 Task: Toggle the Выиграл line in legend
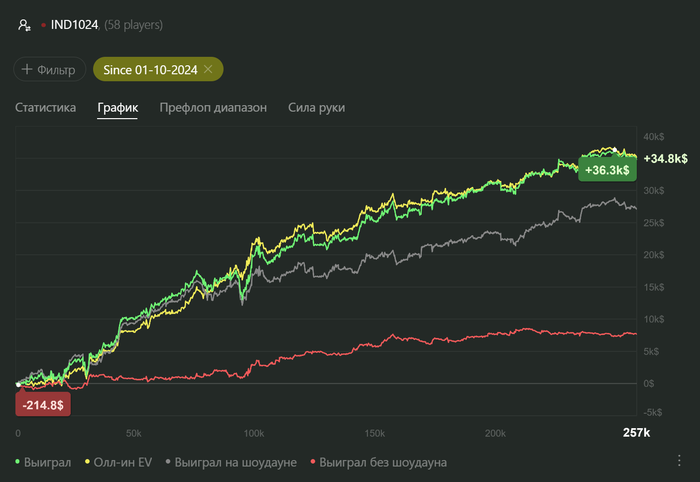[44, 462]
